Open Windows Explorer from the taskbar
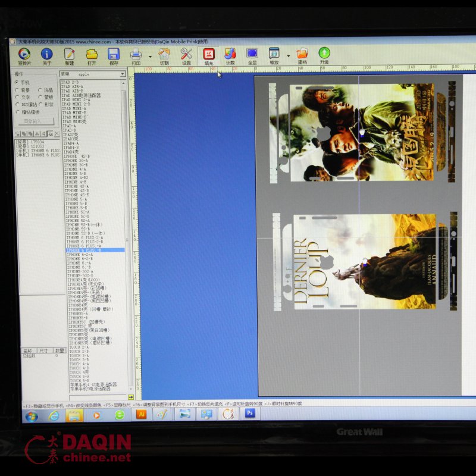The image size is (476, 476). tap(74, 415)
